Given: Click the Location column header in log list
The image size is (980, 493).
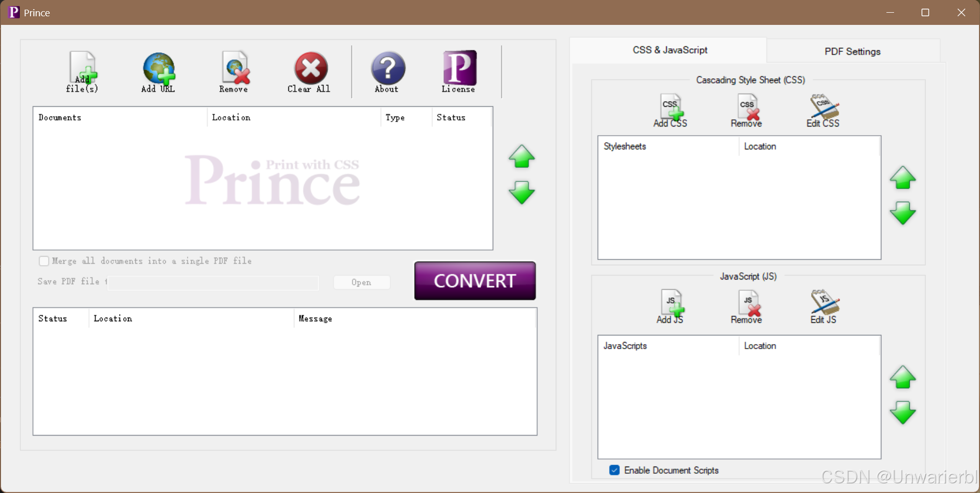Looking at the screenshot, I should tap(191, 319).
